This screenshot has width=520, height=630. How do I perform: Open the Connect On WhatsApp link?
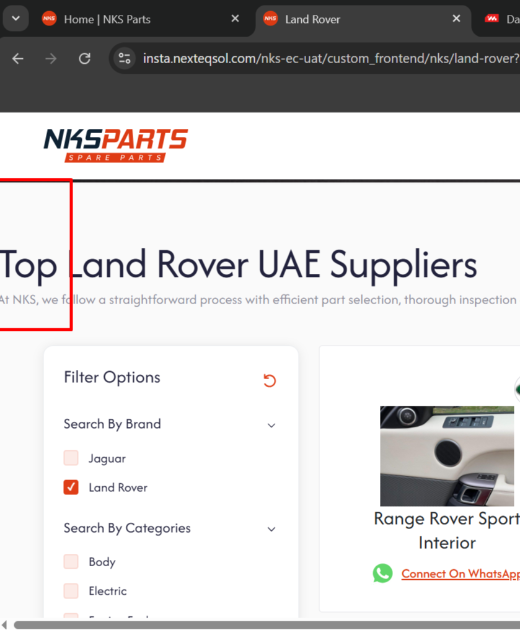tap(461, 574)
